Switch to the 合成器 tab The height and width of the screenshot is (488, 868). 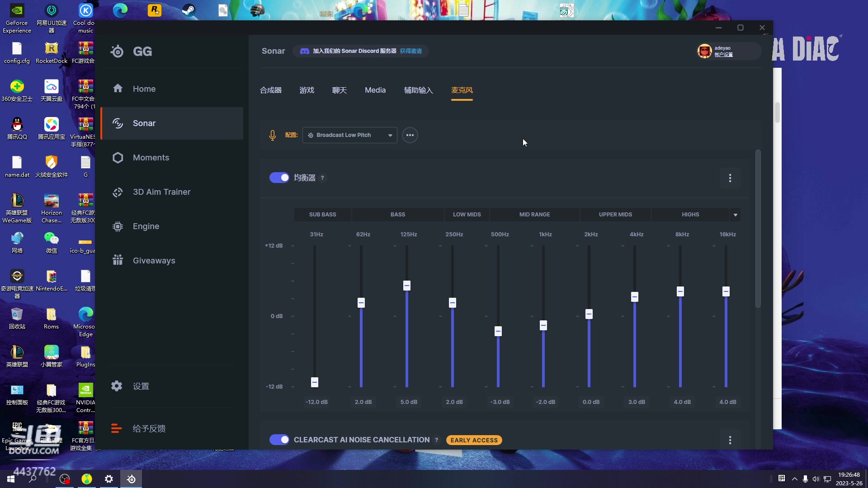[271, 90]
